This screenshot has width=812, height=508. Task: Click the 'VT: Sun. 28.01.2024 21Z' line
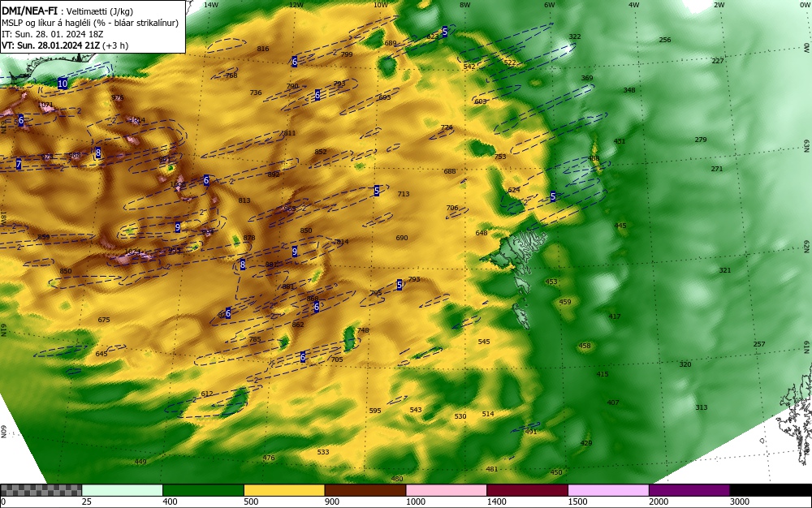coord(50,45)
